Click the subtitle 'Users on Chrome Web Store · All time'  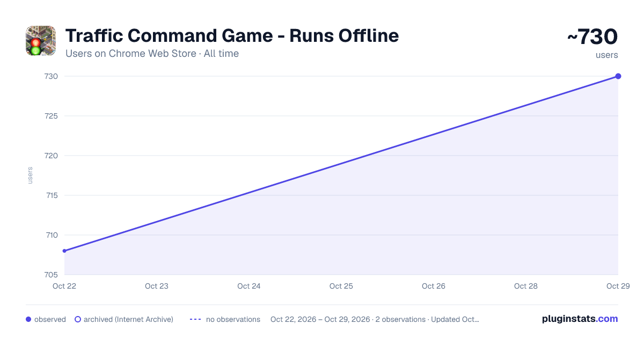152,54
